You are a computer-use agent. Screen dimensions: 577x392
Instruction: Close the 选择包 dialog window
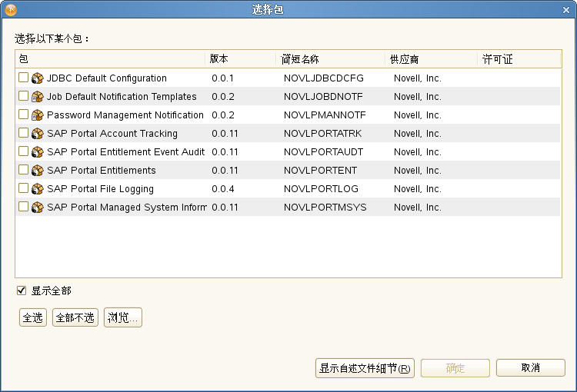click(566, 10)
